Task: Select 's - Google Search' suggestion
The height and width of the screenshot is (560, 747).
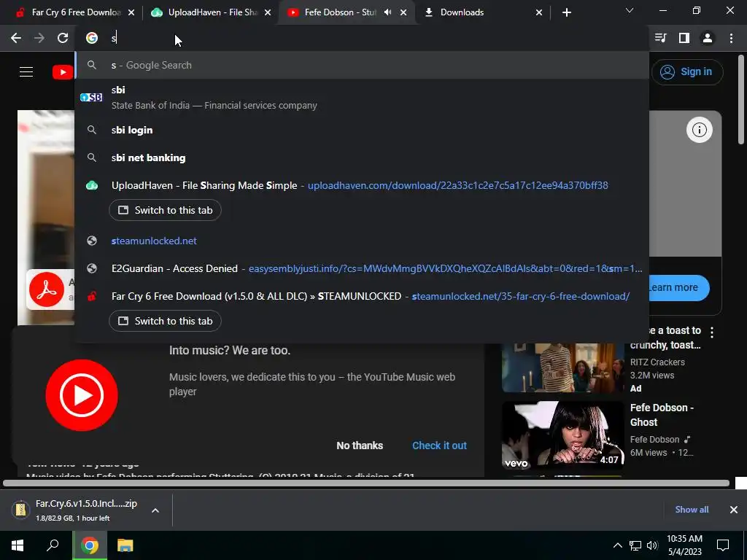Action: click(362, 65)
